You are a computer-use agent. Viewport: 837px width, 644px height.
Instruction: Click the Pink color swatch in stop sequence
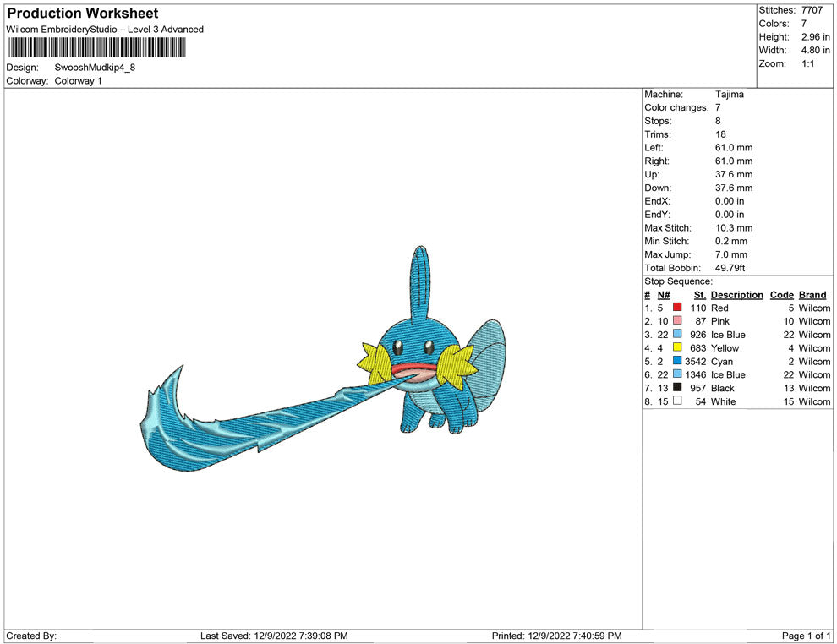(677, 320)
